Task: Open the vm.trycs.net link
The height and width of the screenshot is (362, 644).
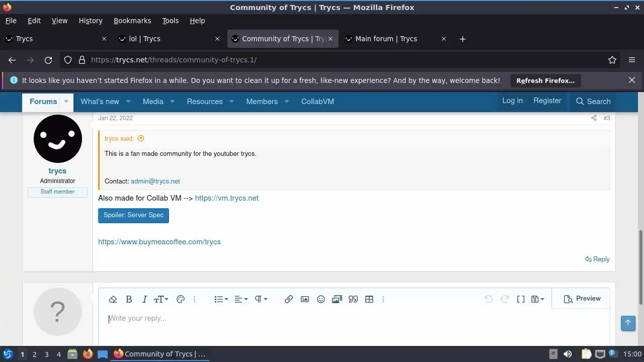Action: click(x=227, y=198)
